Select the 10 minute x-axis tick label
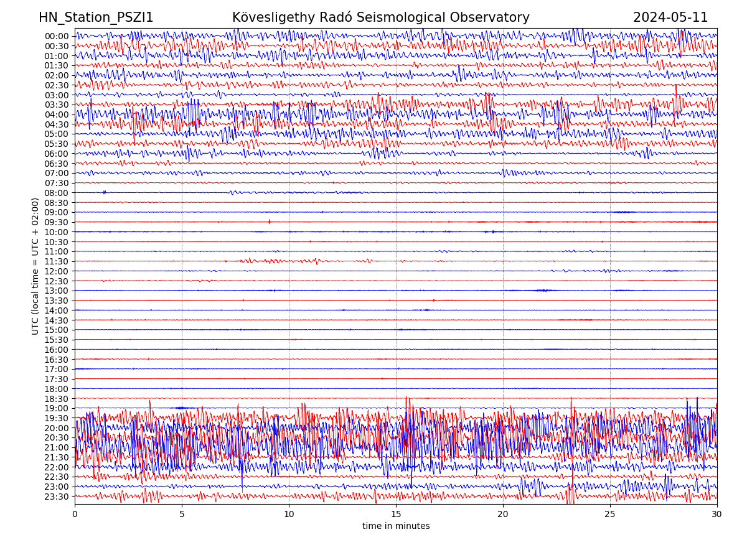 289,515
